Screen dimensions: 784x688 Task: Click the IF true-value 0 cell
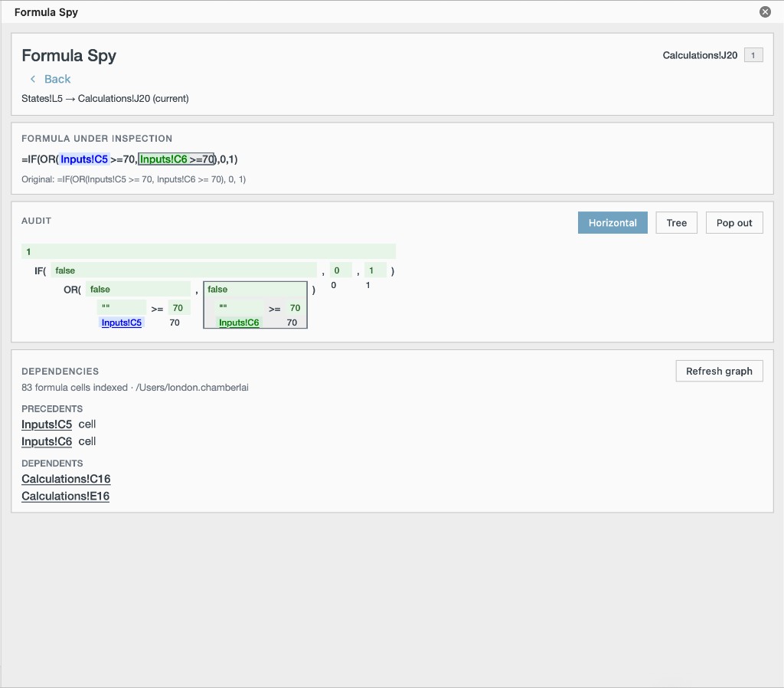[341, 270]
